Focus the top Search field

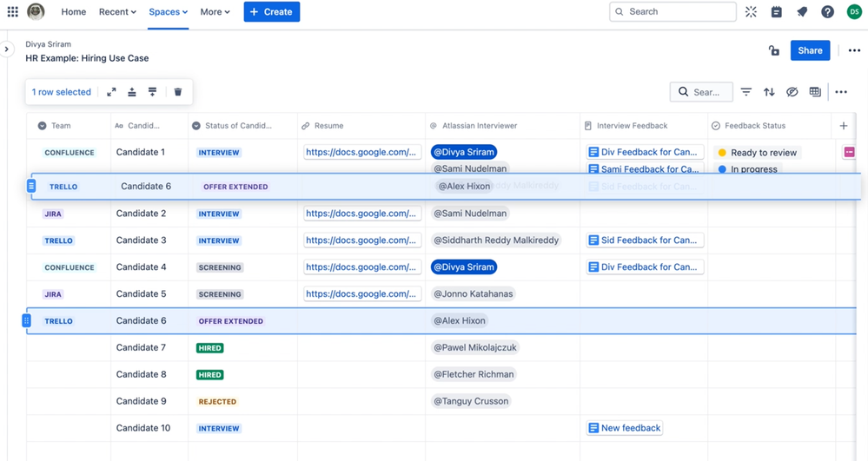[673, 11]
